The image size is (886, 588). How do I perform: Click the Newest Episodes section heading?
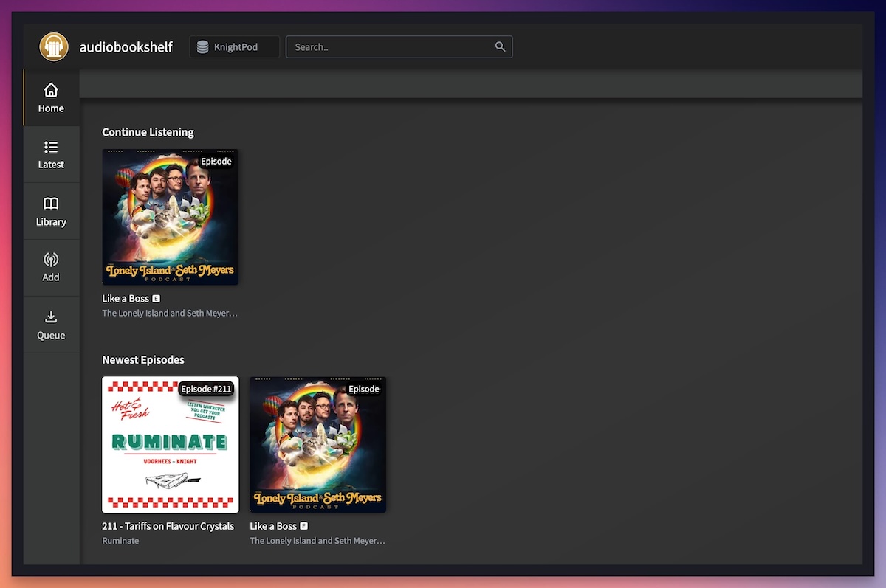pos(143,360)
